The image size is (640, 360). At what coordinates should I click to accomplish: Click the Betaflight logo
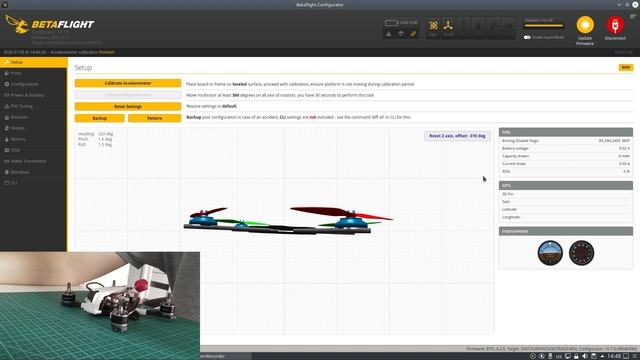(50, 24)
